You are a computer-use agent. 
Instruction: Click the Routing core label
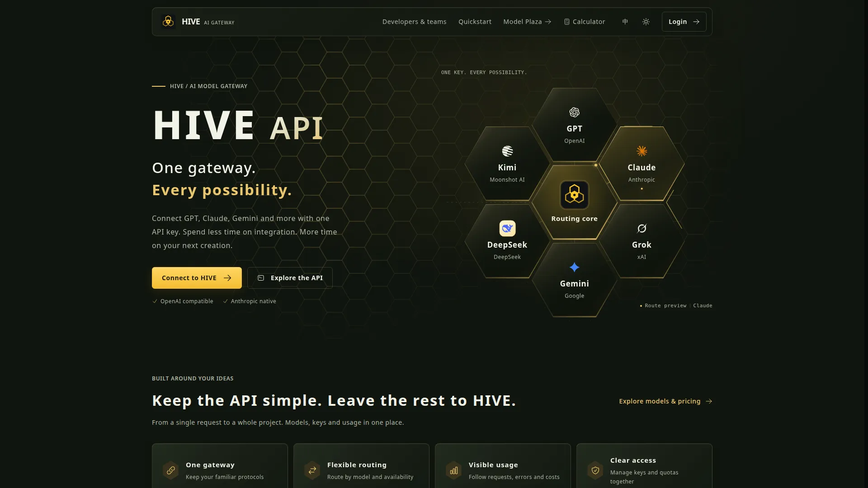(x=574, y=219)
